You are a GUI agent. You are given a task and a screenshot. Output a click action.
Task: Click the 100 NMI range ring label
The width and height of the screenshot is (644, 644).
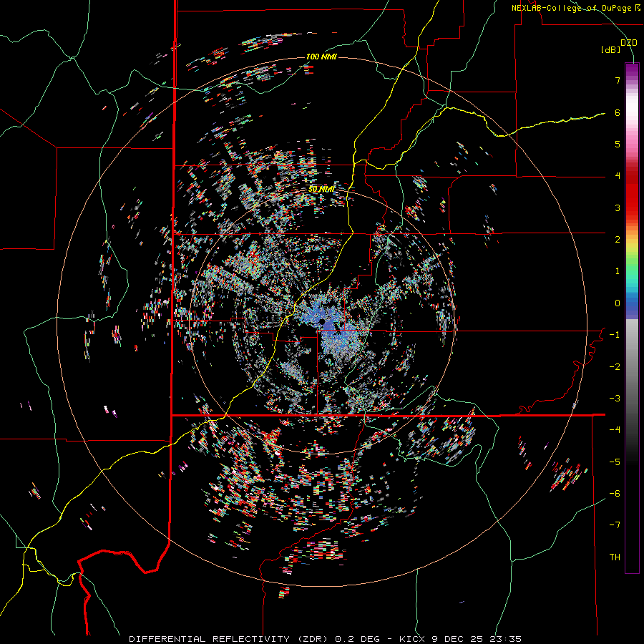[321, 57]
